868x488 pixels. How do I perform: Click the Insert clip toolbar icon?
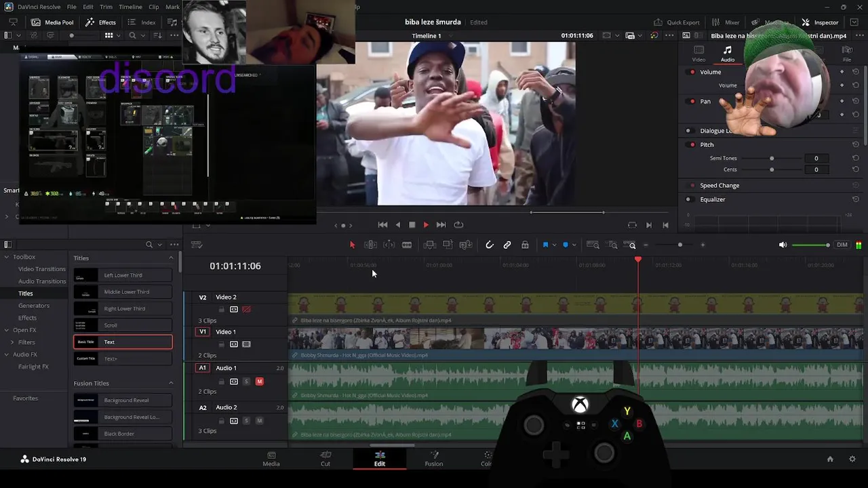[x=429, y=245]
